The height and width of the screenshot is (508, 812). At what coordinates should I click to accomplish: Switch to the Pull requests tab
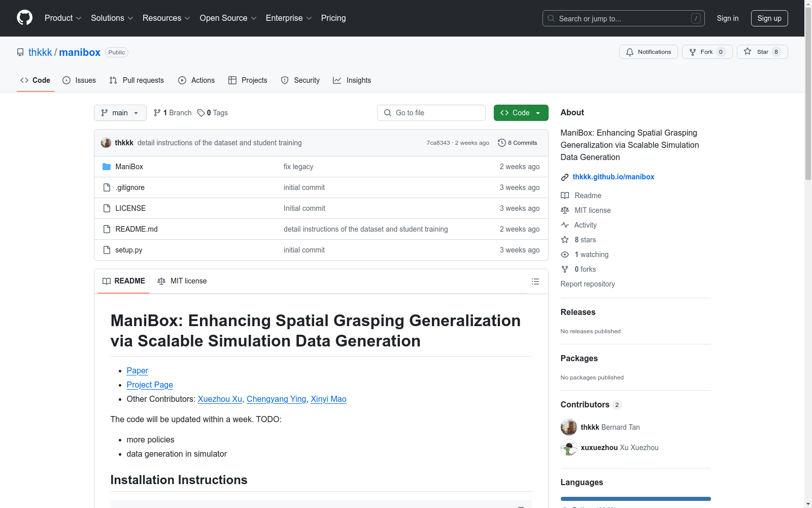pyautogui.click(x=137, y=80)
